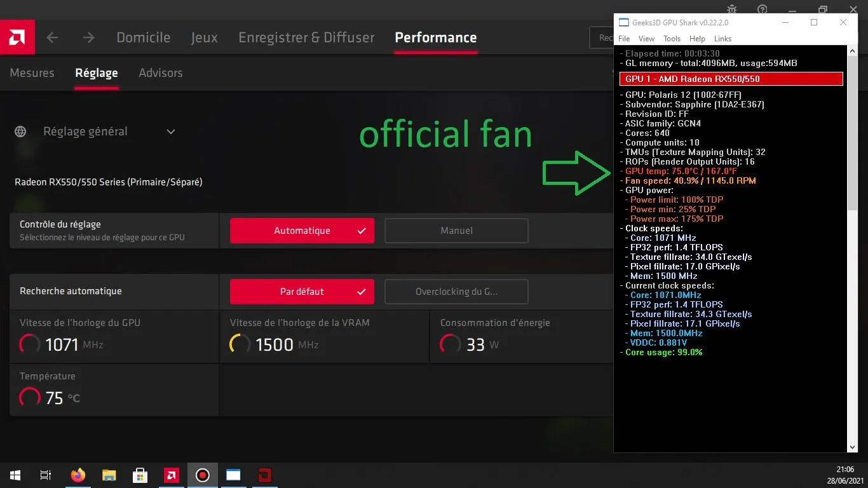The width and height of the screenshot is (868, 488).
Task: Open the Help menu in GPU Shark
Action: pos(697,39)
